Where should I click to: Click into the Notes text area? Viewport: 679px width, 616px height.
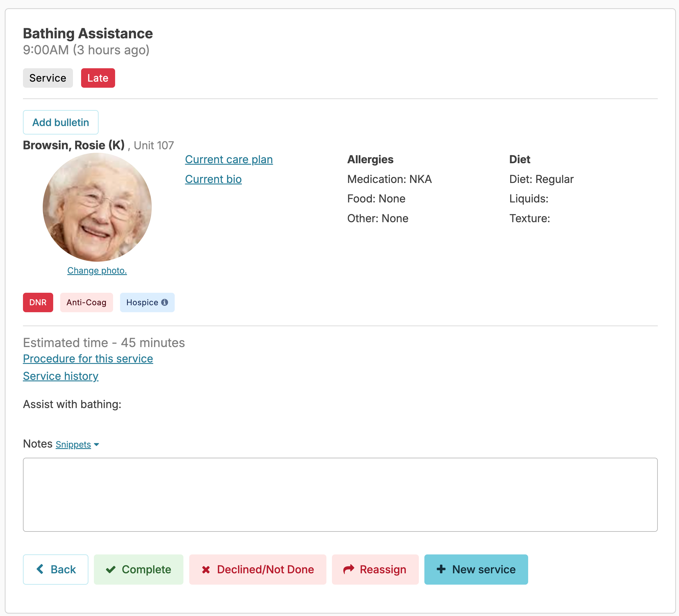340,495
